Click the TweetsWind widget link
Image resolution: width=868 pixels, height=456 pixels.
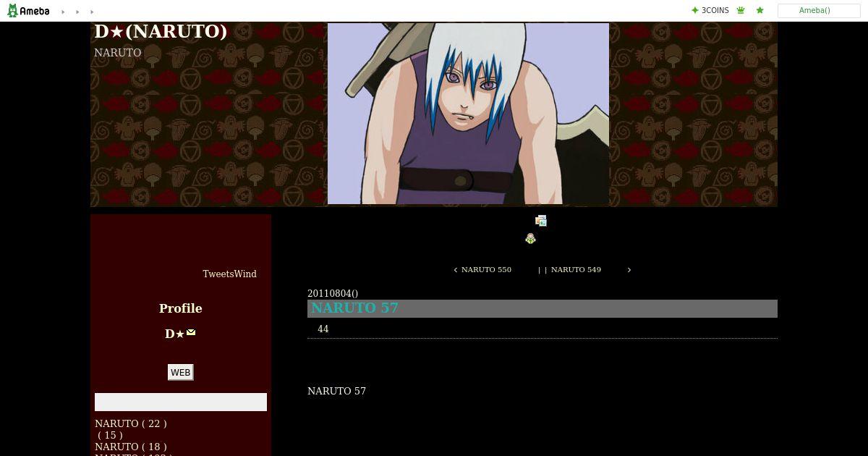point(229,274)
